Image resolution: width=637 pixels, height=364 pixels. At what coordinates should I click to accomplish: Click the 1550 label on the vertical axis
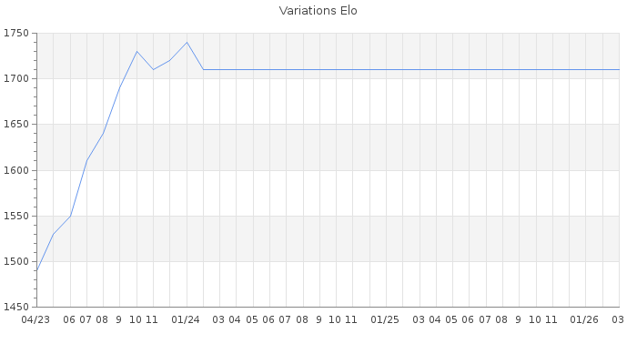[x=16, y=217]
